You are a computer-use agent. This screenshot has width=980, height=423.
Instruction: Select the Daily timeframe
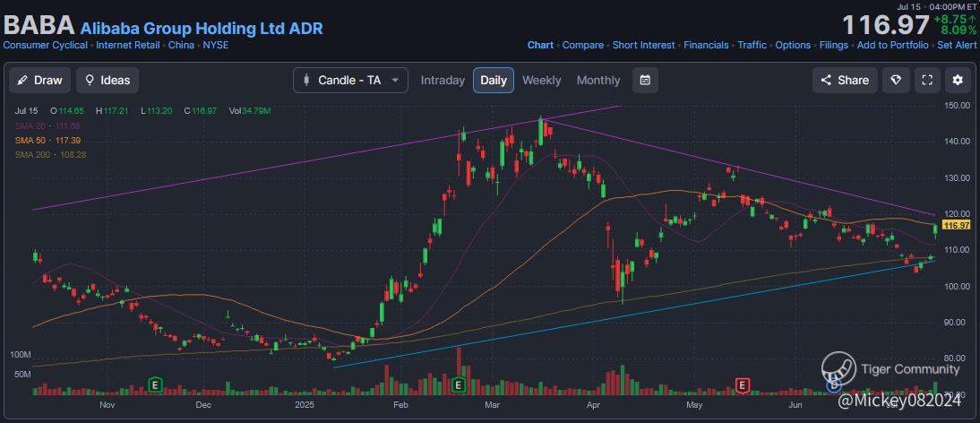pyautogui.click(x=493, y=80)
